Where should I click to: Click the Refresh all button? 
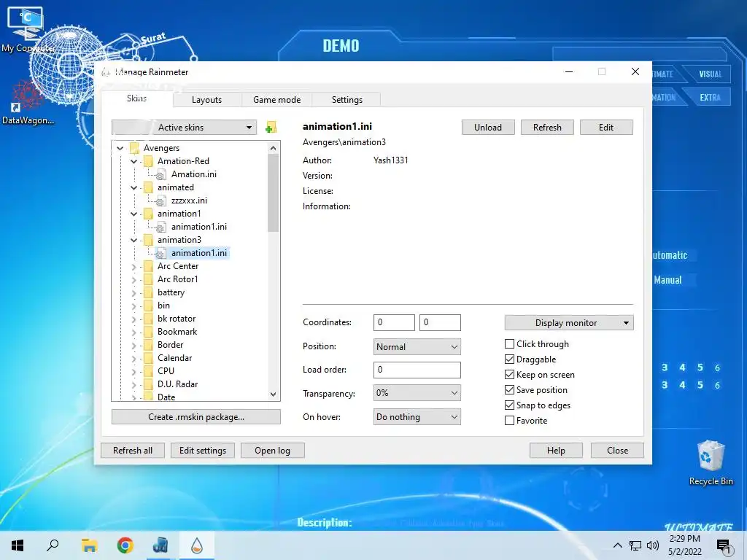click(x=133, y=451)
